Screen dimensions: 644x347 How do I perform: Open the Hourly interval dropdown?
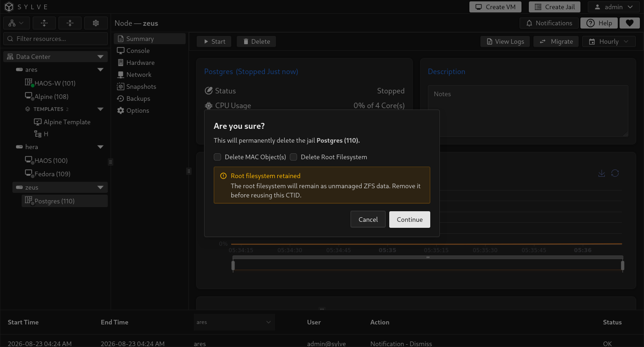click(609, 41)
